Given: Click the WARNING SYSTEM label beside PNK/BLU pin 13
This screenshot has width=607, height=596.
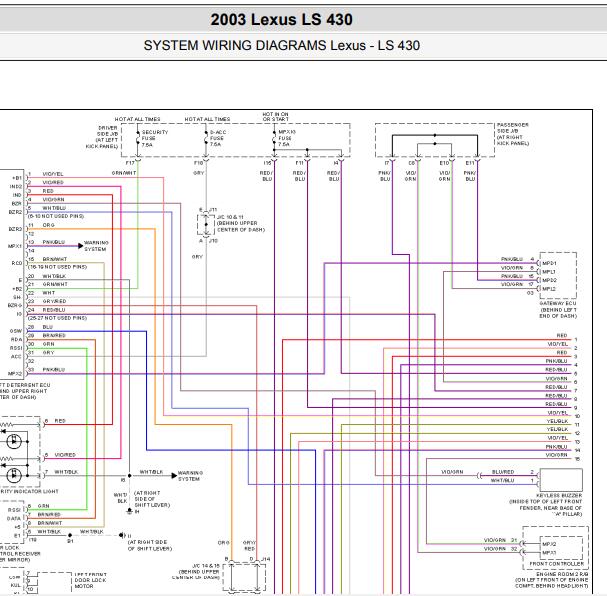Looking at the screenshot, I should 96,246.
